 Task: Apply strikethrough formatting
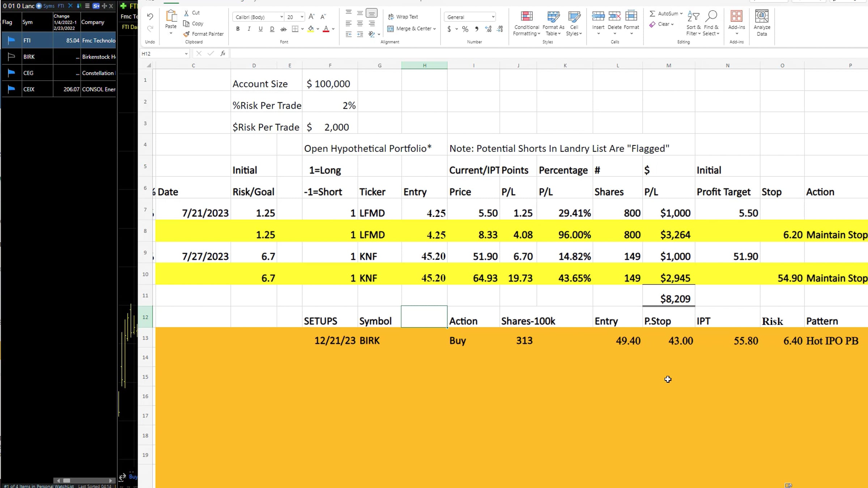284,29
